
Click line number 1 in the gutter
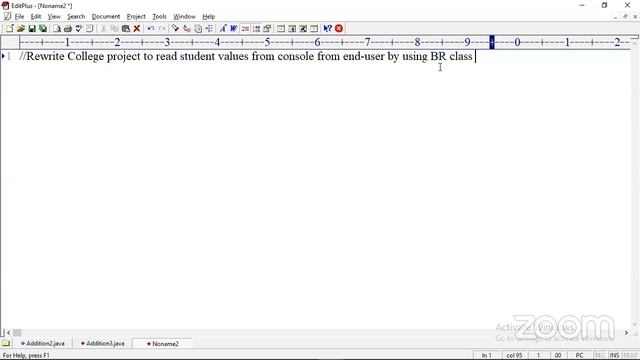pyautogui.click(x=9, y=56)
